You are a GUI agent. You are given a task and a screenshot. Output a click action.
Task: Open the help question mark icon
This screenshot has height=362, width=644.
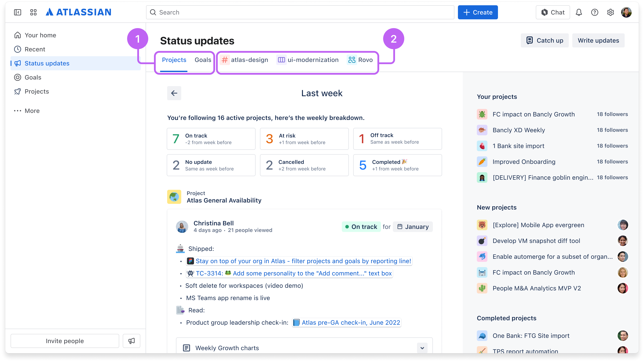[595, 12]
